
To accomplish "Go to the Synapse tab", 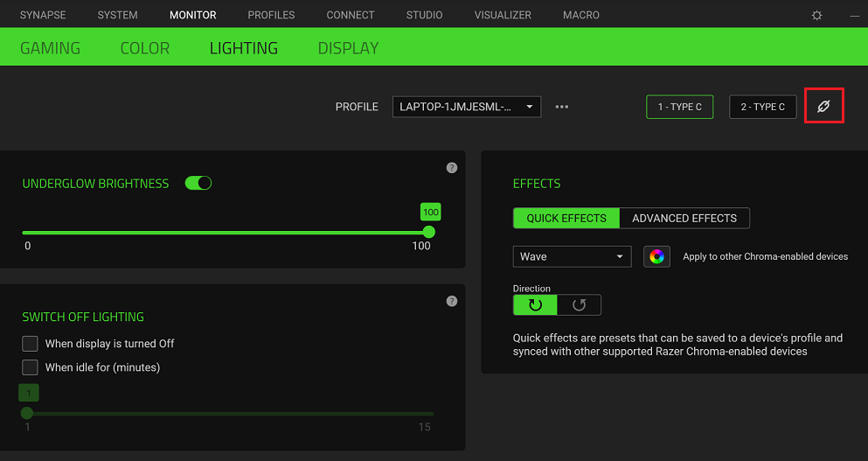I will coord(43,15).
